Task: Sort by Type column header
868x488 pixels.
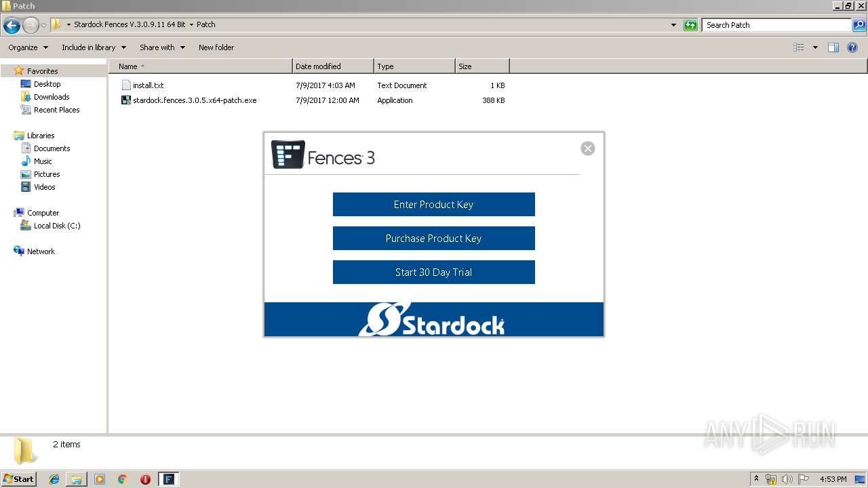Action: 414,66
